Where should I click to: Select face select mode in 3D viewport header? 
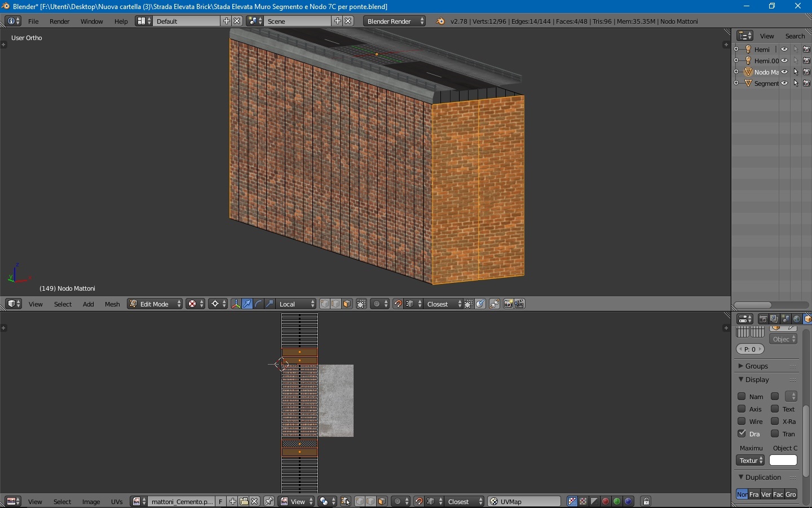click(x=348, y=304)
